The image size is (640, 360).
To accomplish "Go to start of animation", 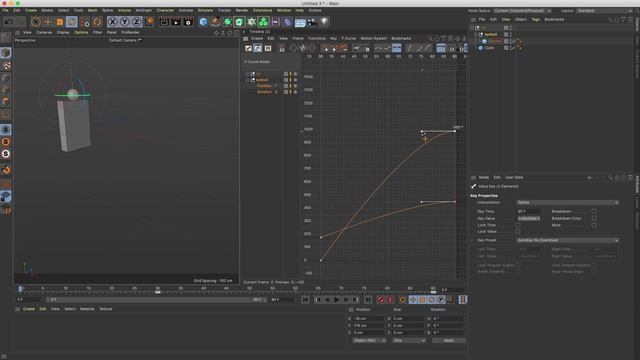I will tap(305, 300).
